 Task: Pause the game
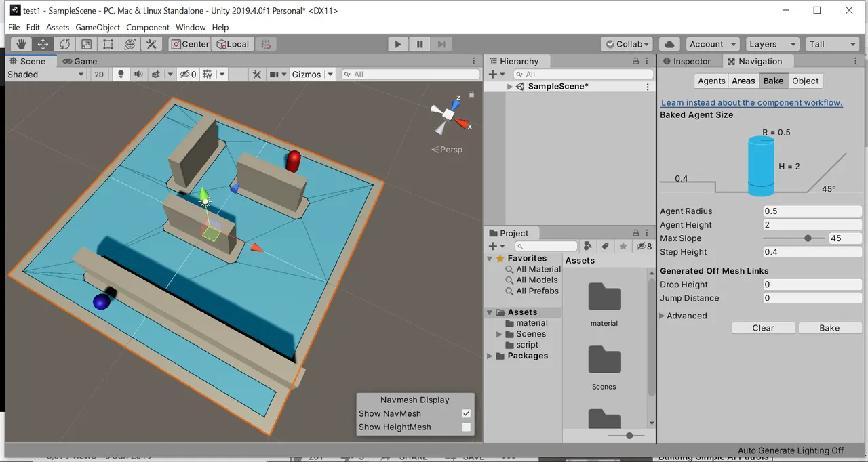pyautogui.click(x=420, y=44)
